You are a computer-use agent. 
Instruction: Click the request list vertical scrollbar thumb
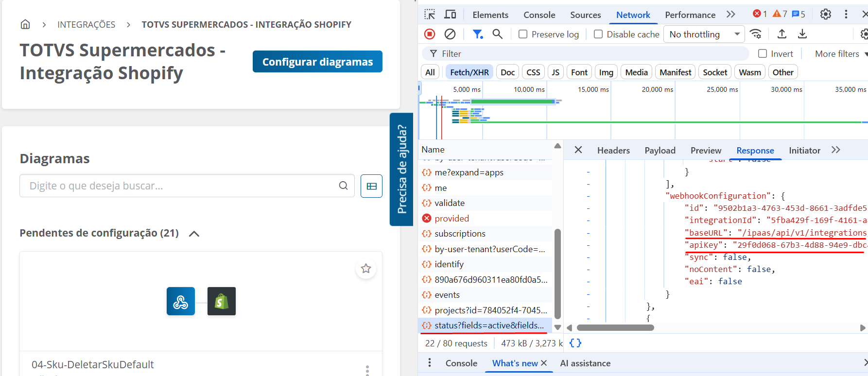click(557, 273)
